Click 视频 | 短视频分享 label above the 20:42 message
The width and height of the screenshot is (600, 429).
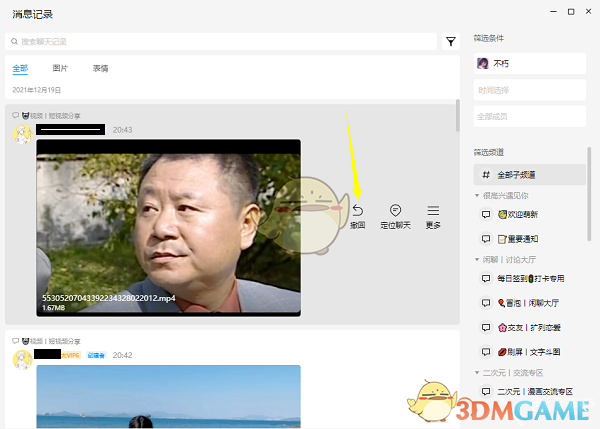pos(51,341)
